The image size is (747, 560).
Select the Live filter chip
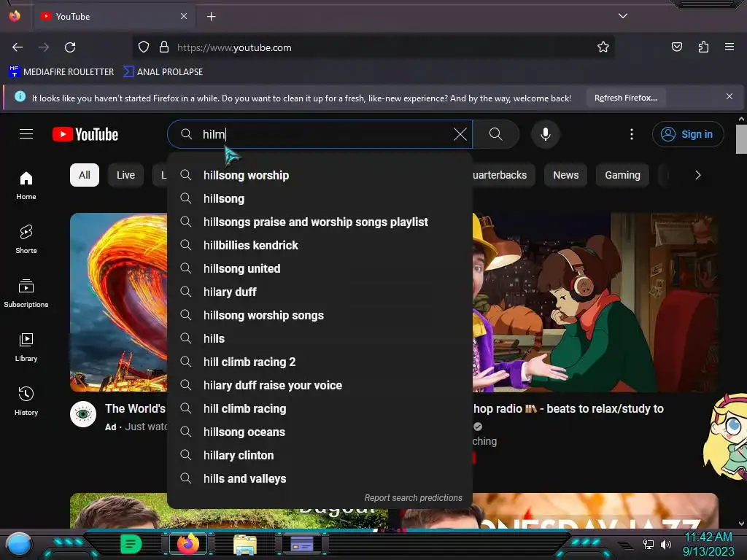point(125,175)
